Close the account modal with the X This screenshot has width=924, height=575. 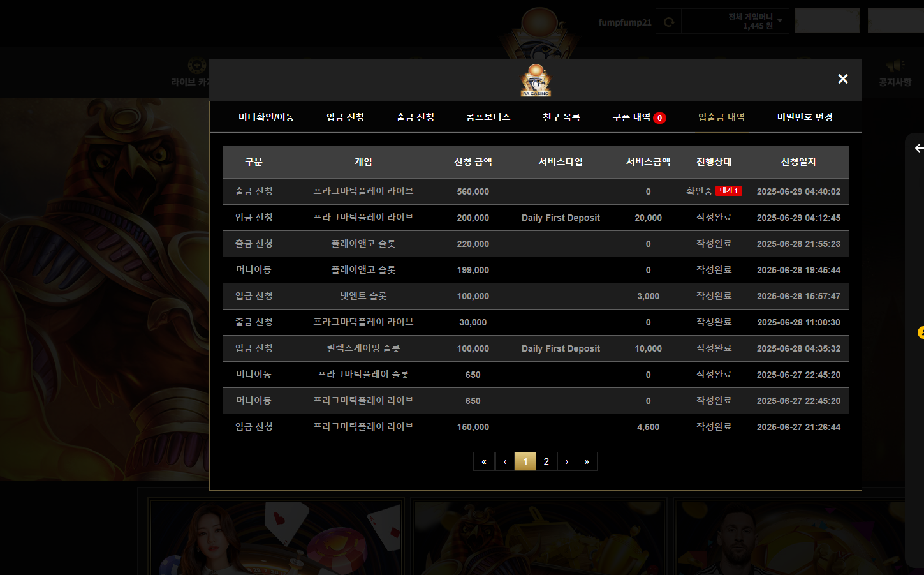tap(842, 78)
